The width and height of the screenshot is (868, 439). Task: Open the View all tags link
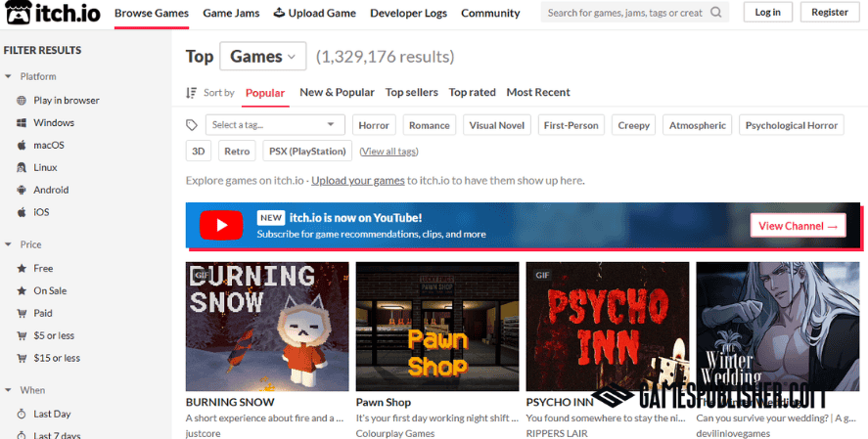pyautogui.click(x=388, y=152)
